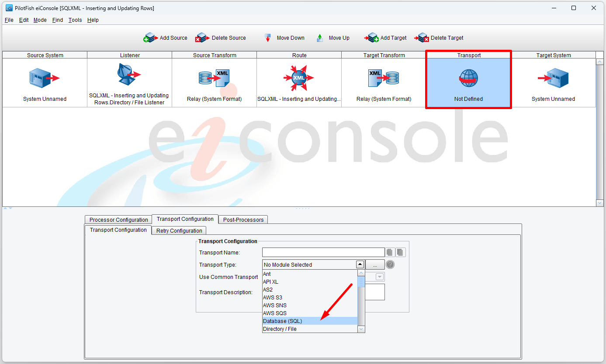Choose Database (SQL) from transport list

point(282,321)
